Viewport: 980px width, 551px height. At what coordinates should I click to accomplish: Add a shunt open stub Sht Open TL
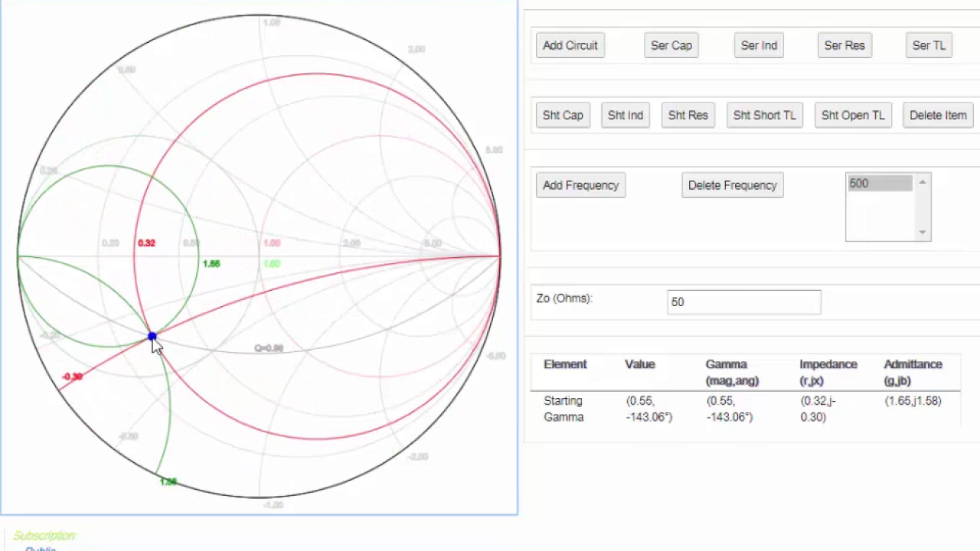tap(853, 115)
